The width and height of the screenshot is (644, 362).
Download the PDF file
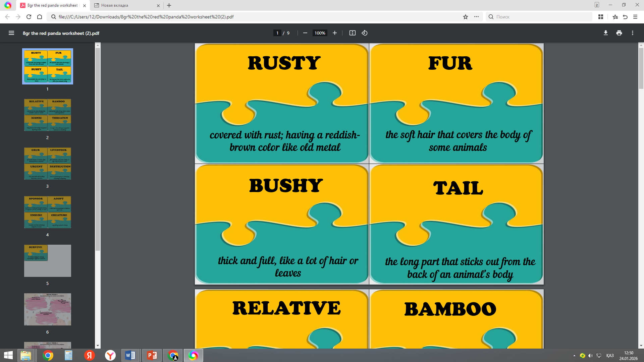(x=605, y=33)
